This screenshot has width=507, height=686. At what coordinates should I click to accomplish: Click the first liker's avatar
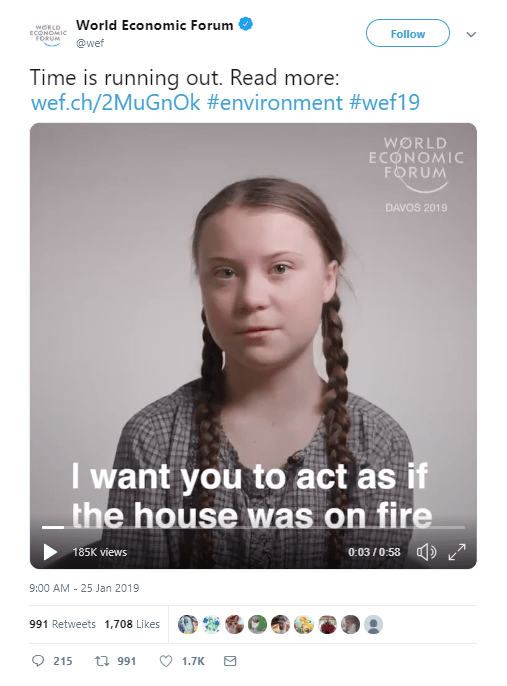(188, 624)
